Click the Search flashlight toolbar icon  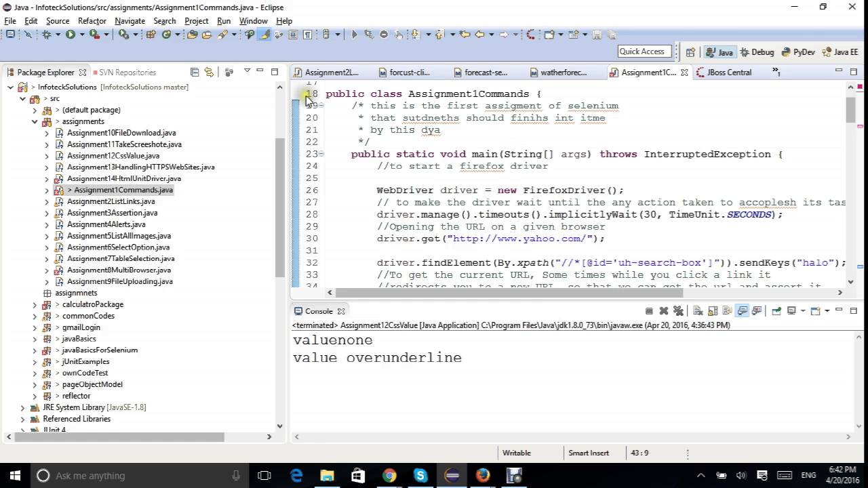click(222, 34)
